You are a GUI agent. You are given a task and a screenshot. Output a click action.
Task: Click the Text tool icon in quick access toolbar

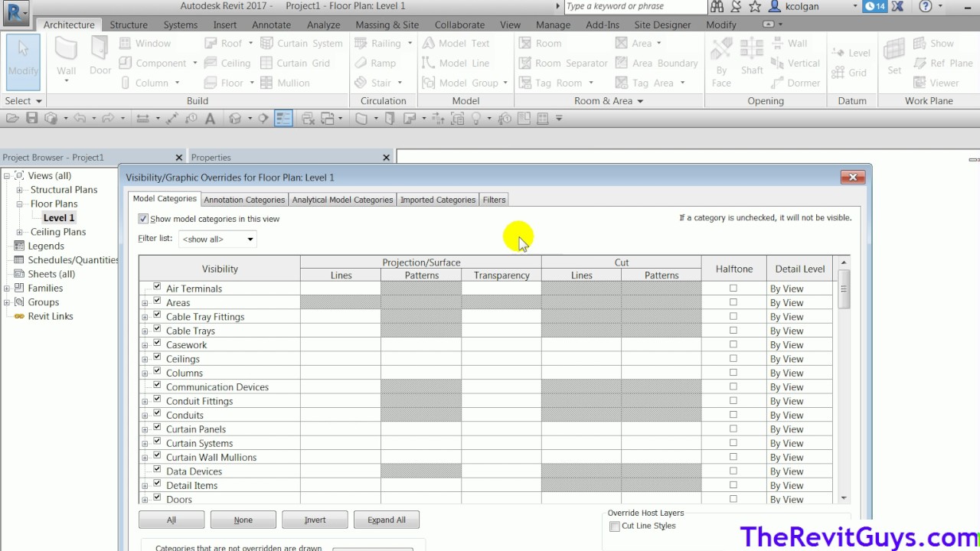[210, 118]
